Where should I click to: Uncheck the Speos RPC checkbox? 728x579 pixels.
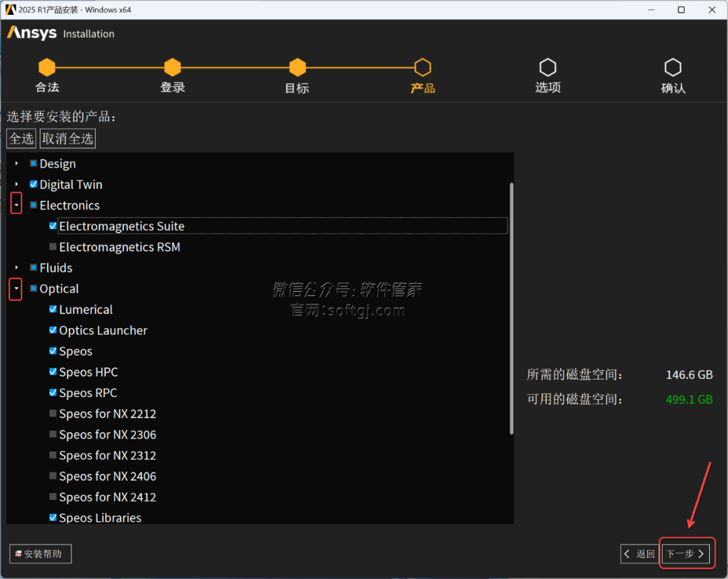click(x=53, y=393)
